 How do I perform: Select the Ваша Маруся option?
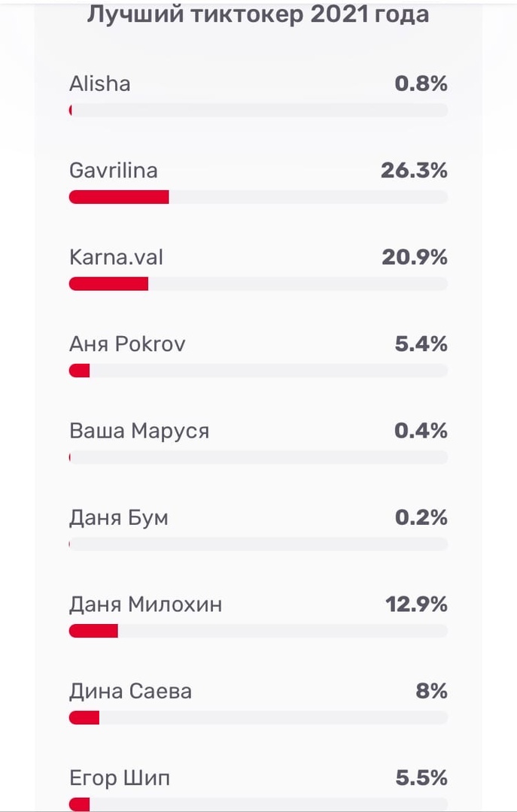click(138, 431)
